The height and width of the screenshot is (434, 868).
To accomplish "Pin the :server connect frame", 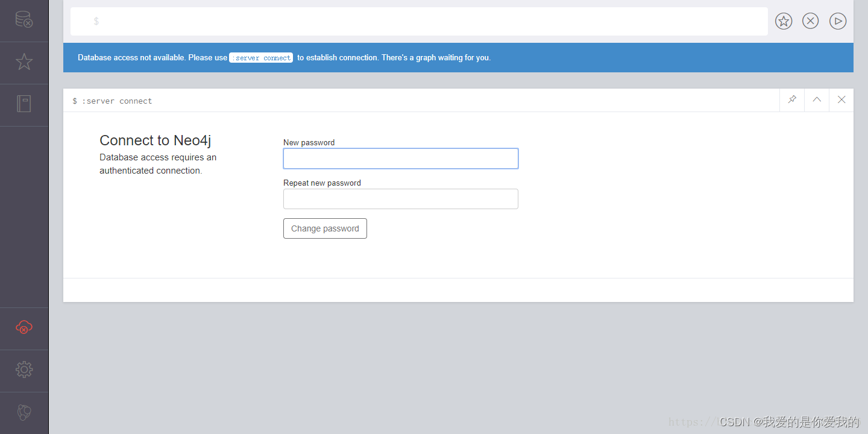I will click(x=792, y=100).
